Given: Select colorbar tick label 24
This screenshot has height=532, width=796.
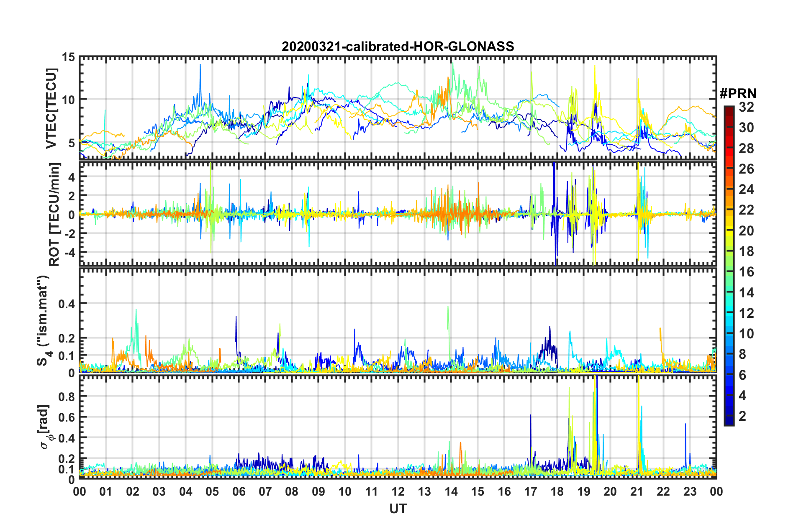Looking at the screenshot, I should (746, 189).
